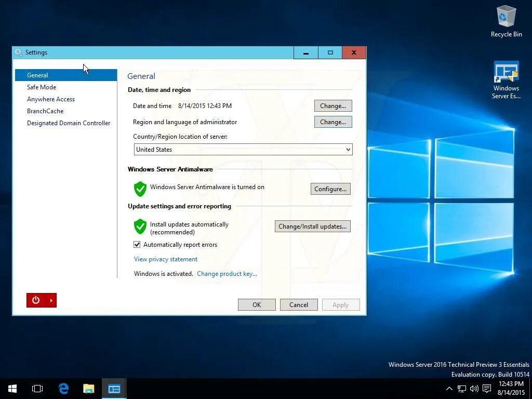Expand the power options arrow

[51, 300]
